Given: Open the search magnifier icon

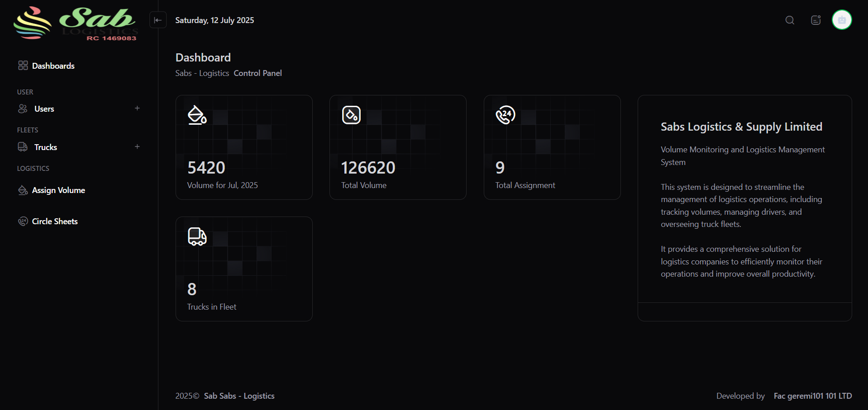Looking at the screenshot, I should coord(790,20).
